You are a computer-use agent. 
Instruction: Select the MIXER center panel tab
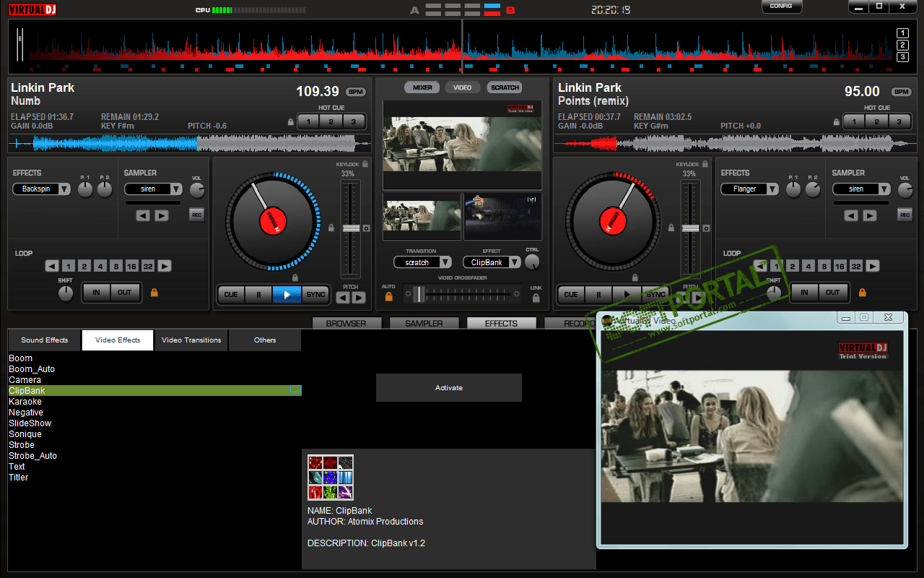pos(422,87)
